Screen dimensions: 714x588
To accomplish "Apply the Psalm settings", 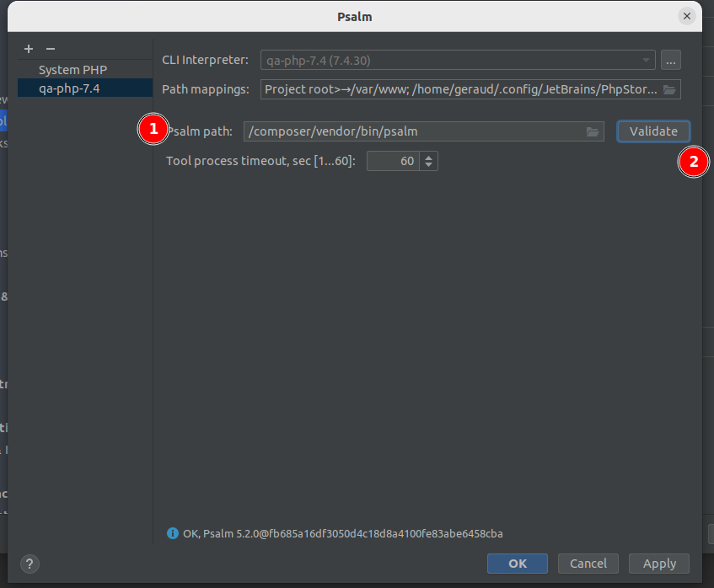I will tap(659, 564).
